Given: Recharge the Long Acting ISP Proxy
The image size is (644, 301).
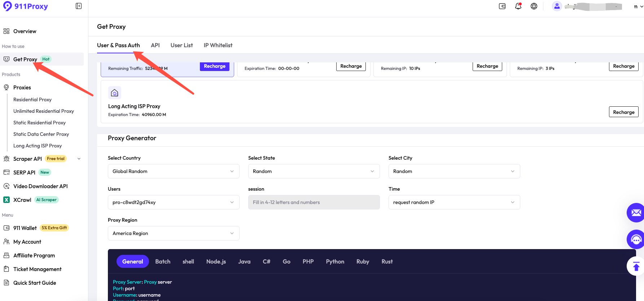Looking at the screenshot, I should pos(624,112).
